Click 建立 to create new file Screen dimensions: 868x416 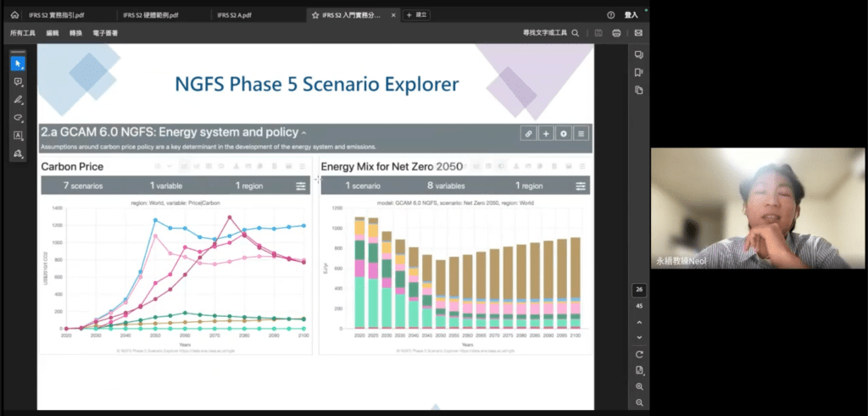click(416, 14)
